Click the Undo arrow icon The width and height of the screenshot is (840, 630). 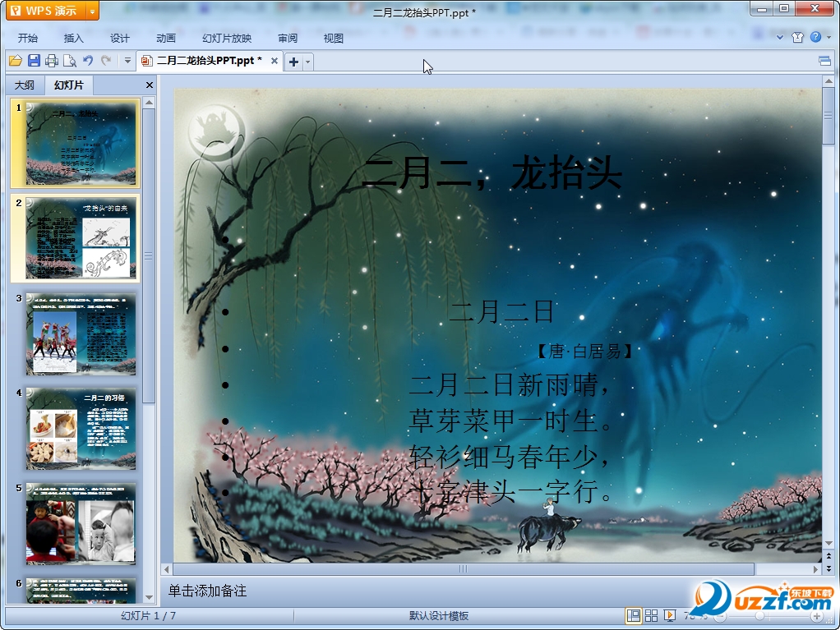pos(88,61)
